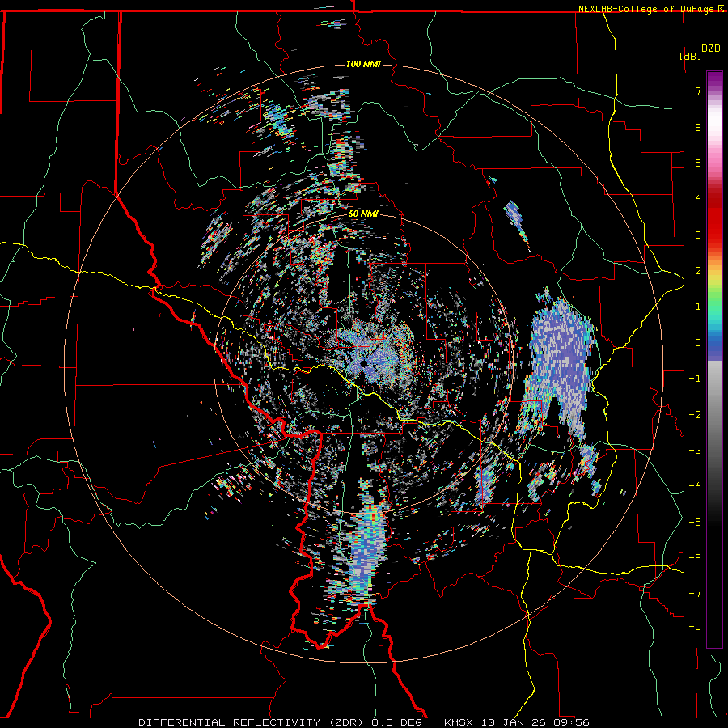Image resolution: width=728 pixels, height=728 pixels.
Task: Click the TH threshold label on legend
Action: click(x=695, y=630)
